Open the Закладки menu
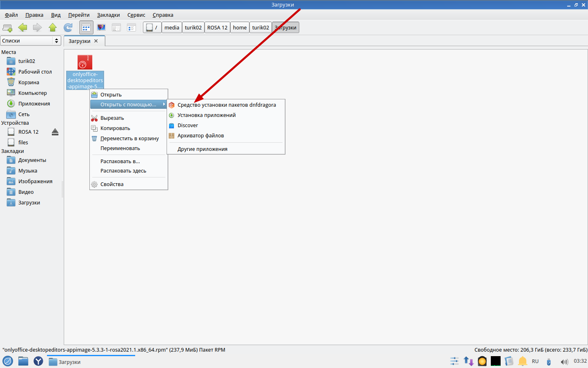Viewport: 588px width, 368px height. [x=109, y=15]
